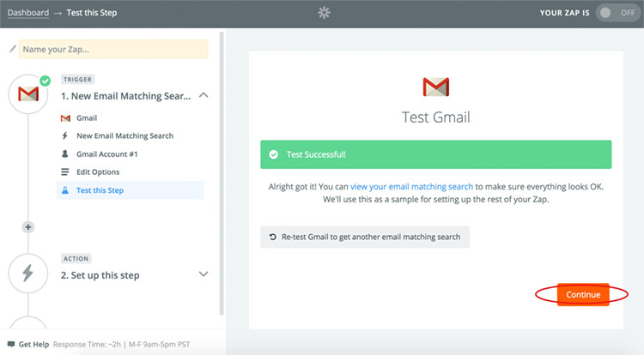This screenshot has width=644, height=355.
Task: Expand the Set up this step action
Action: (x=204, y=274)
